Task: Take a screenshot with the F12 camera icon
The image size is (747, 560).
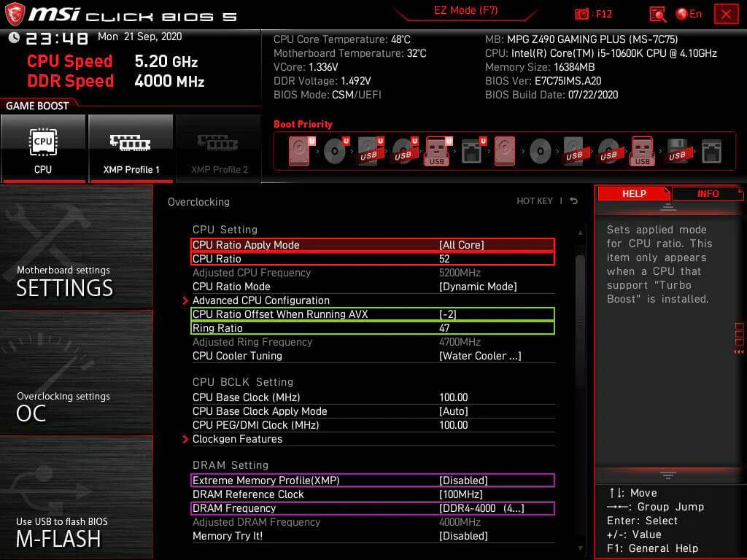Action: pos(581,14)
